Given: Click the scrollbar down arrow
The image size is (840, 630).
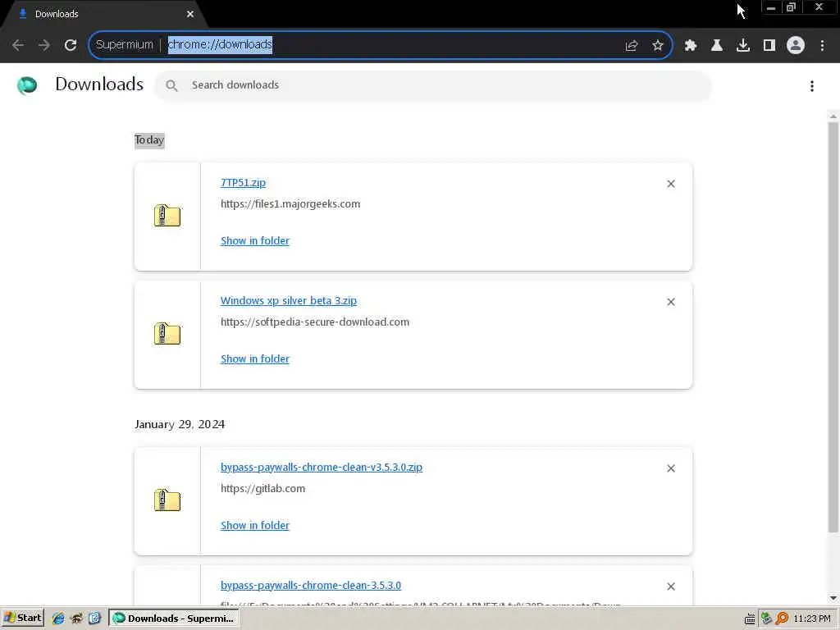Looking at the screenshot, I should click(833, 598).
